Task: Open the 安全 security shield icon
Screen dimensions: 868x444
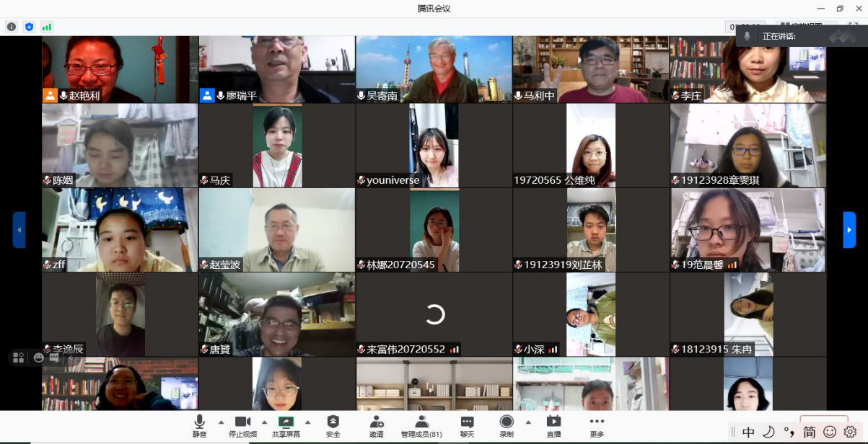Action: [333, 425]
